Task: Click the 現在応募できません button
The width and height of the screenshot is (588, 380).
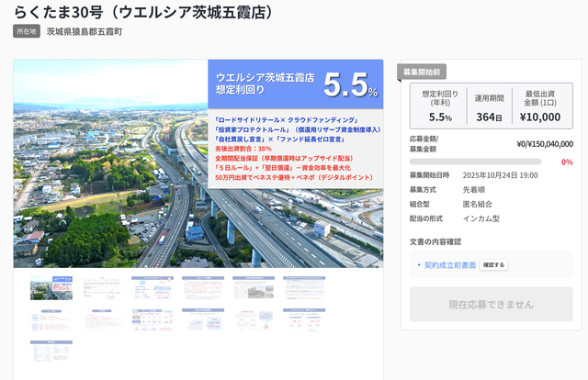Action: pyautogui.click(x=491, y=305)
